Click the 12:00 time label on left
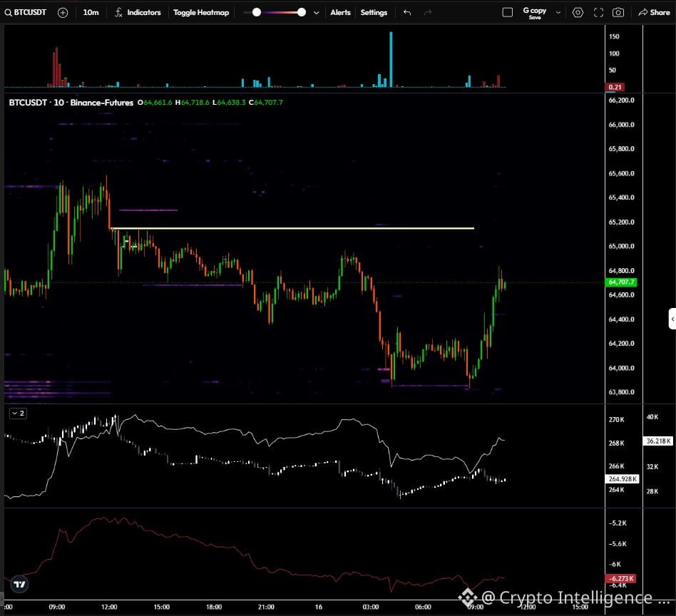Screen dimensions: 676x616 (x=109, y=607)
